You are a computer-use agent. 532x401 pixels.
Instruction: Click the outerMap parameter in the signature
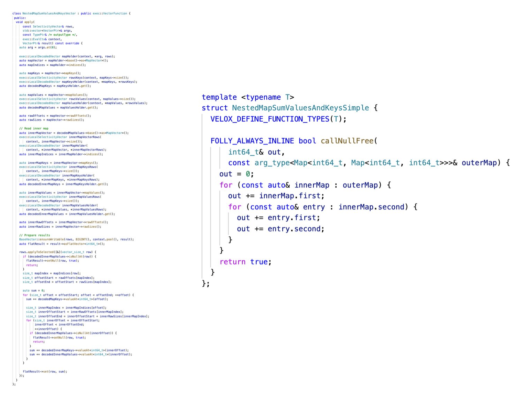point(479,163)
